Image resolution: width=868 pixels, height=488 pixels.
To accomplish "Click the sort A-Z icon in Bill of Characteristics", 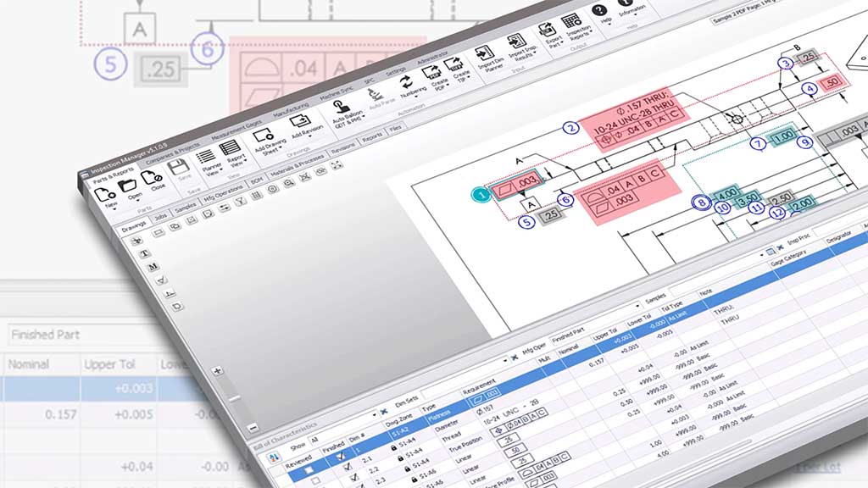I will (273, 457).
